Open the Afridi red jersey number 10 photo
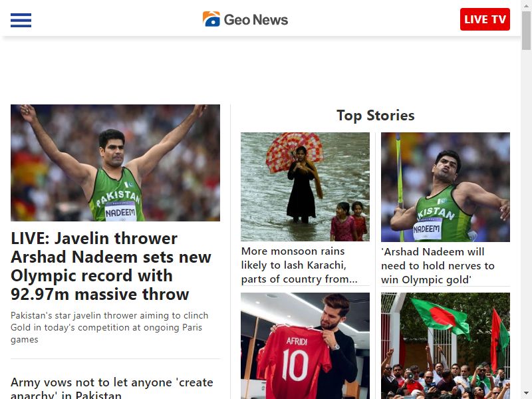This screenshot has width=532, height=399. click(x=305, y=346)
